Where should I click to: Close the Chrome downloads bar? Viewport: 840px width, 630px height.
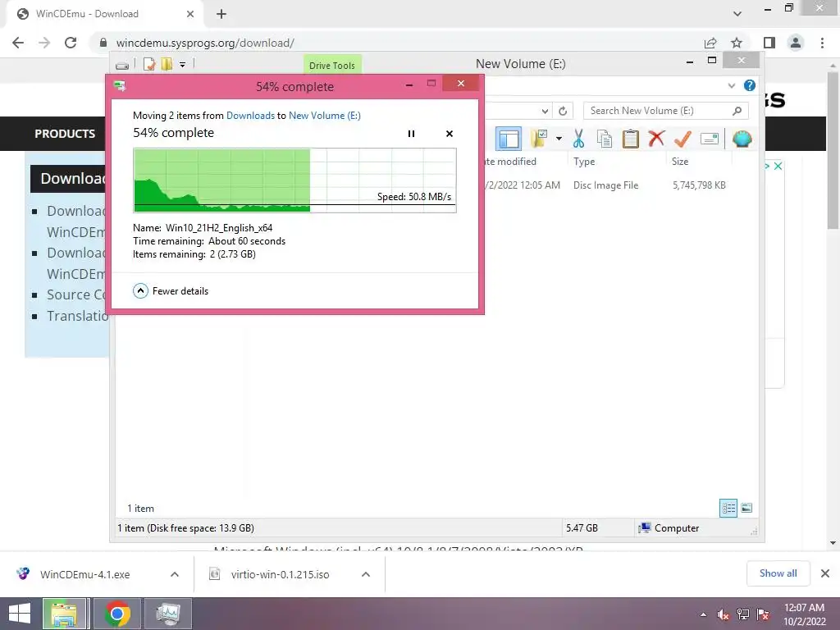[825, 573]
